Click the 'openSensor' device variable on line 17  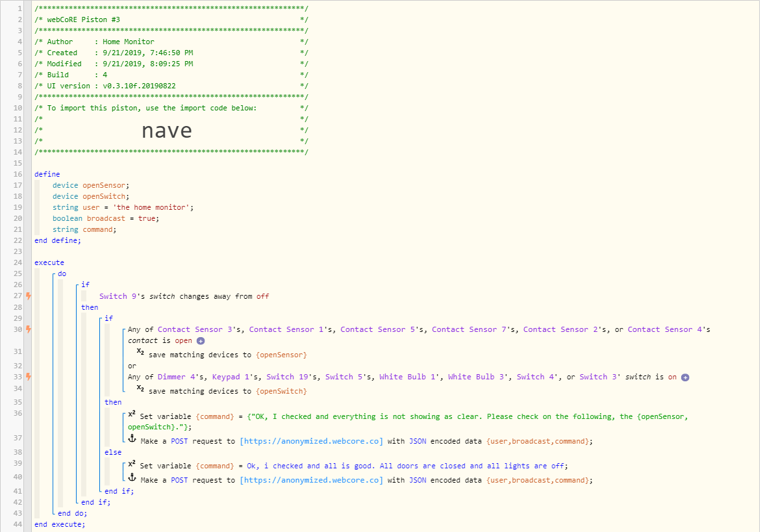104,186
